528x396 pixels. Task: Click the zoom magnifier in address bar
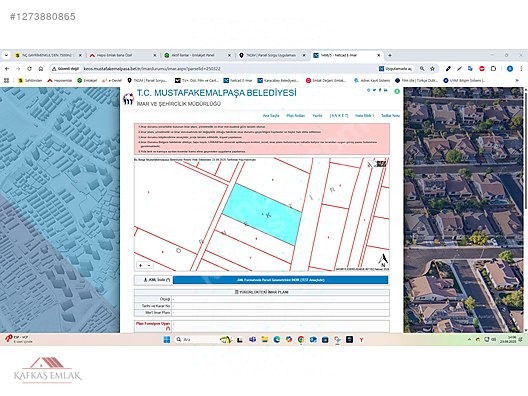(x=422, y=69)
